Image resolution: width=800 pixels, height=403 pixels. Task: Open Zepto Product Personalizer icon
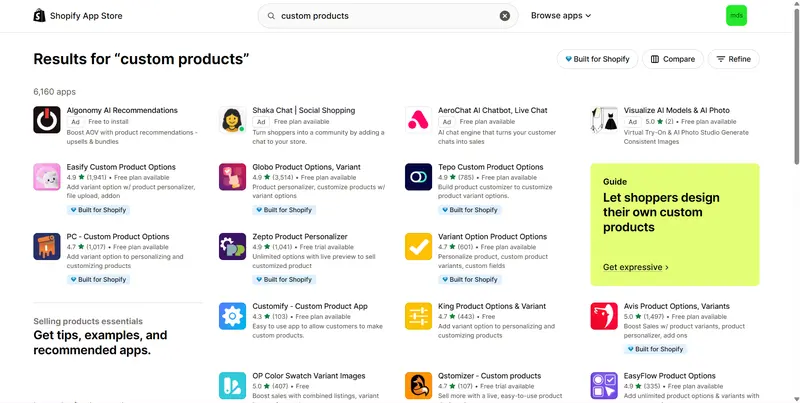click(x=233, y=246)
